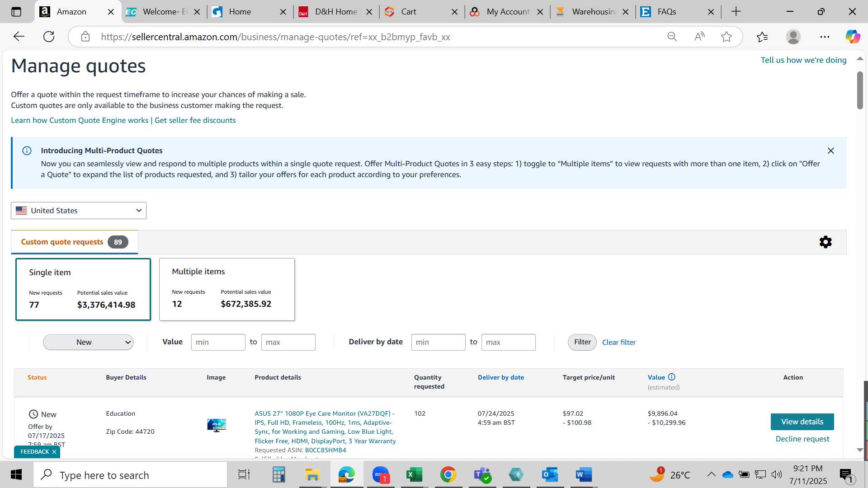Open the ASUS 27" monitor product link
Image resolution: width=868 pixels, height=488 pixels.
[x=325, y=427]
